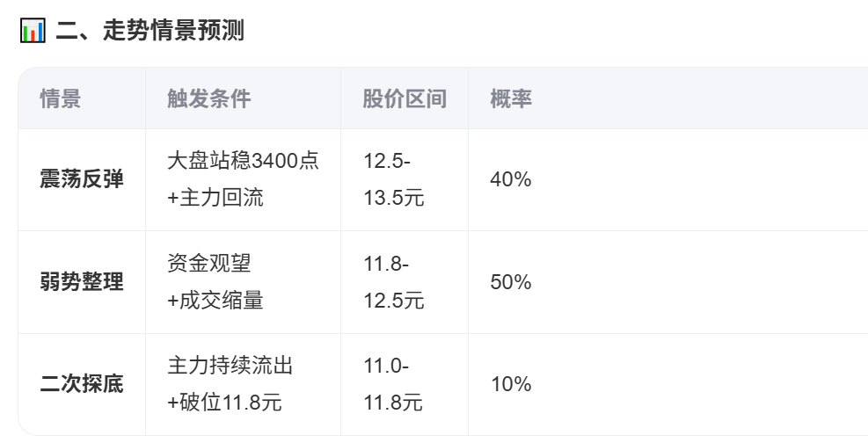Select the 弱势整理 scenario cell
Screen dimensions: 868x443
coord(82,282)
